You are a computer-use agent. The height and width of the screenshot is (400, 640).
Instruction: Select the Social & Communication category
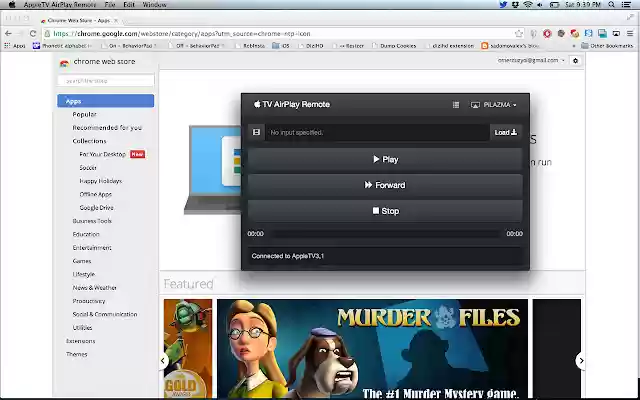(x=104, y=314)
